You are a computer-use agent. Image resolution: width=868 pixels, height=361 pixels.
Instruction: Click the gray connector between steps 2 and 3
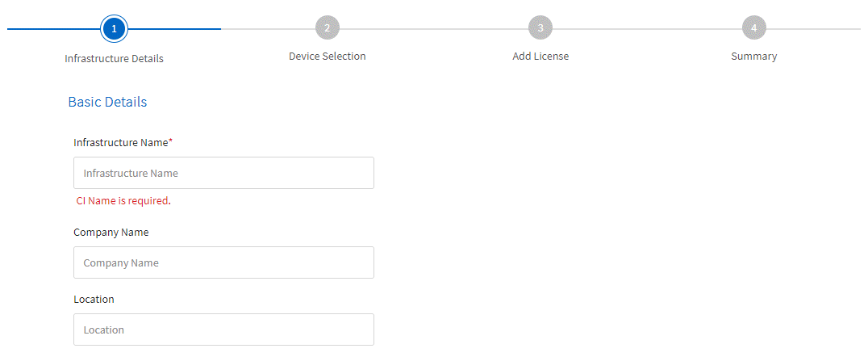433,29
